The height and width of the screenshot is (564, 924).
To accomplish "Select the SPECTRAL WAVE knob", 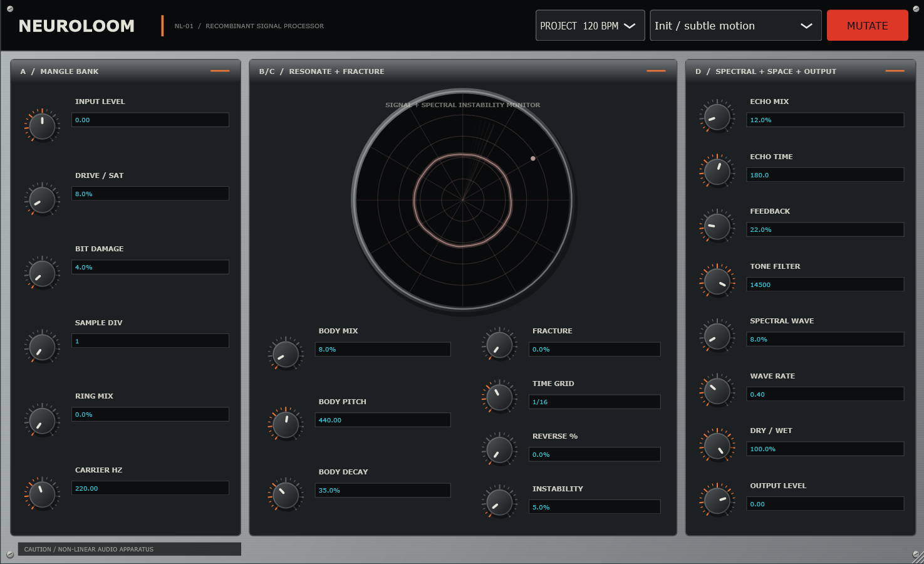I will click(717, 336).
